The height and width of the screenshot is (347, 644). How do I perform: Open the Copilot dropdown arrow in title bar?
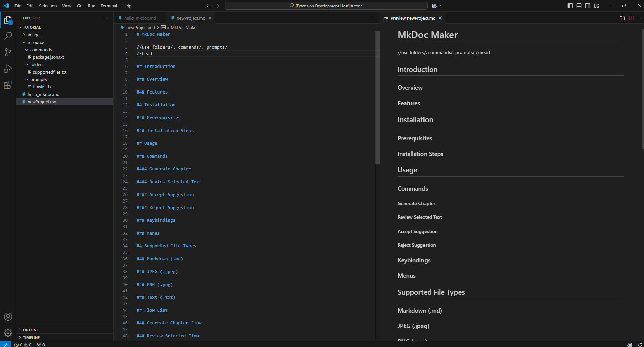click(x=440, y=6)
